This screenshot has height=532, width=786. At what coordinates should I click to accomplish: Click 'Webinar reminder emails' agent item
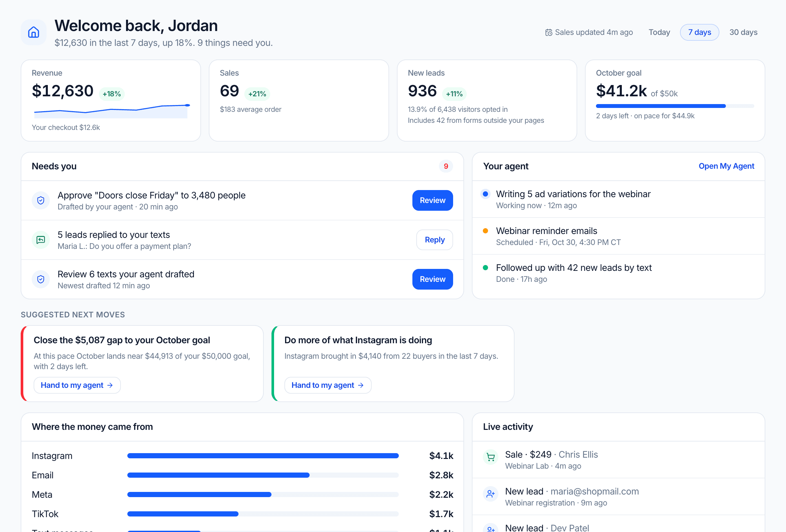547,231
